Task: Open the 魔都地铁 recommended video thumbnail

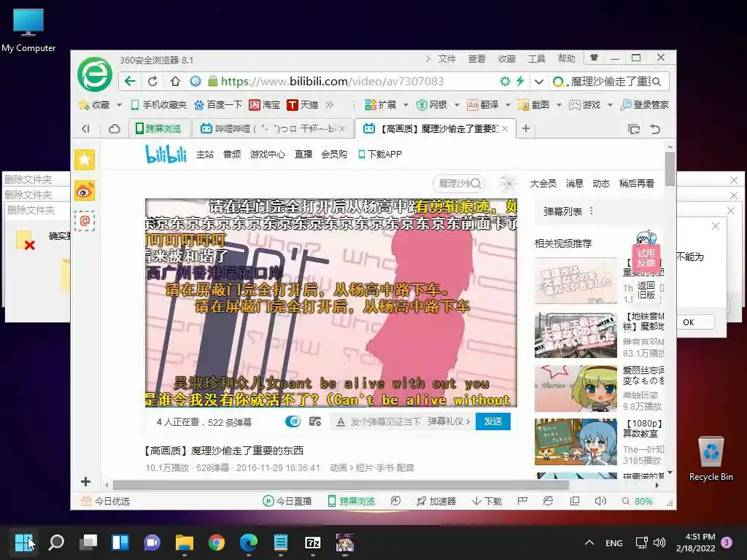Action: (576, 335)
